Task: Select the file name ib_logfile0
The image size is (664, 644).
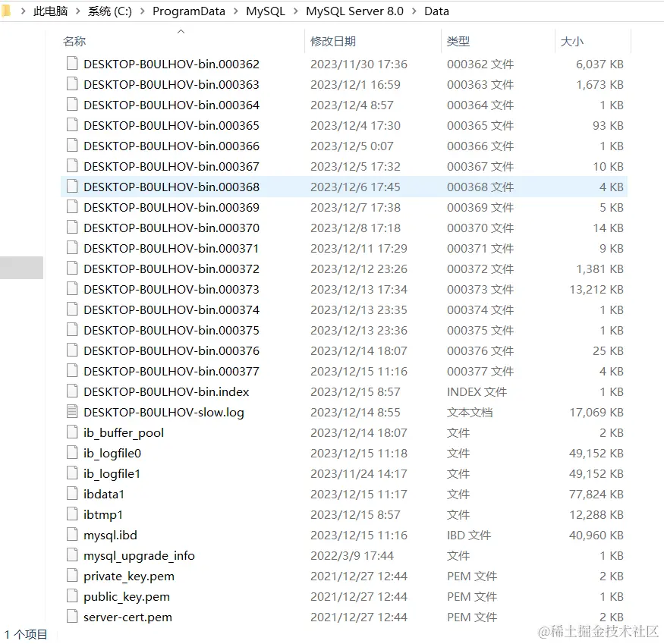Action: (x=112, y=454)
